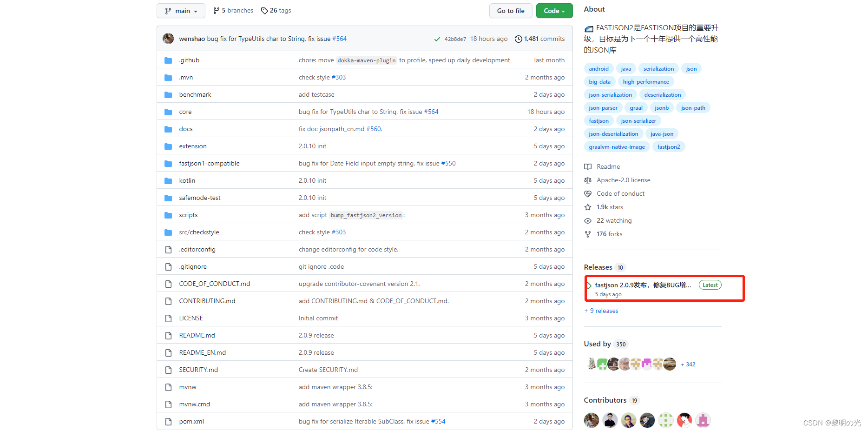Open the CONTRIBUTING.md file
Image resolution: width=868 pixels, height=431 pixels.
coord(207,301)
